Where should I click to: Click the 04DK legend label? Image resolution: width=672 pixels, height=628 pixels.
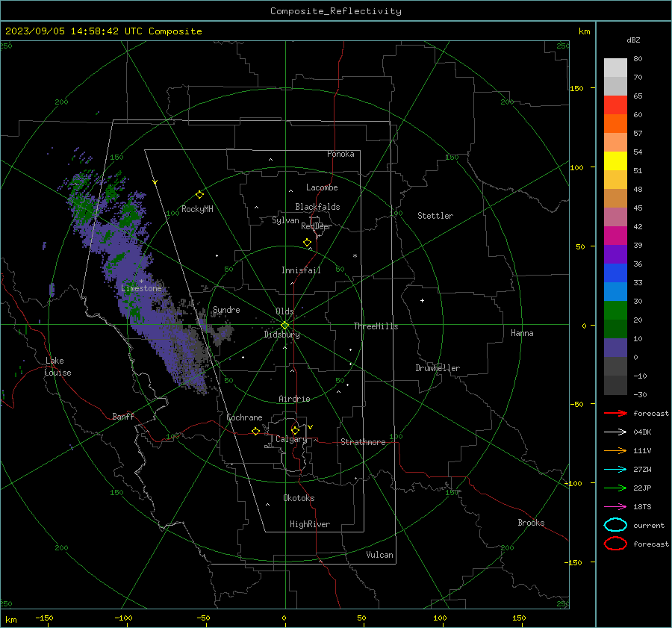[642, 432]
